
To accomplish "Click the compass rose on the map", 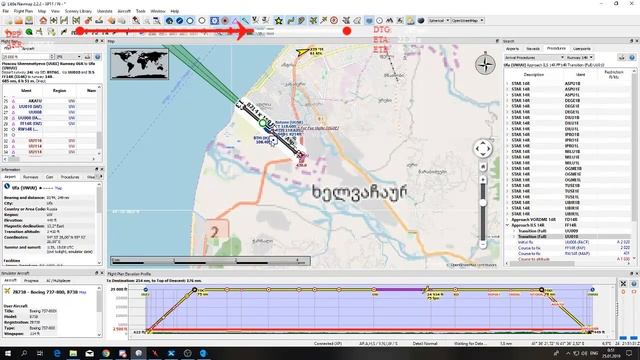I will coord(485,64).
